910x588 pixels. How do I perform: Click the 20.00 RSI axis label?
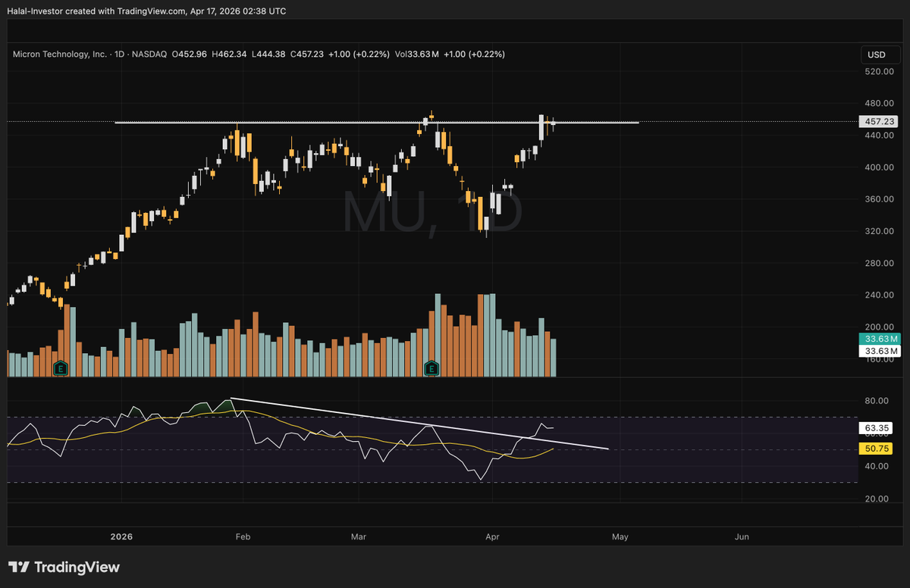pyautogui.click(x=877, y=499)
